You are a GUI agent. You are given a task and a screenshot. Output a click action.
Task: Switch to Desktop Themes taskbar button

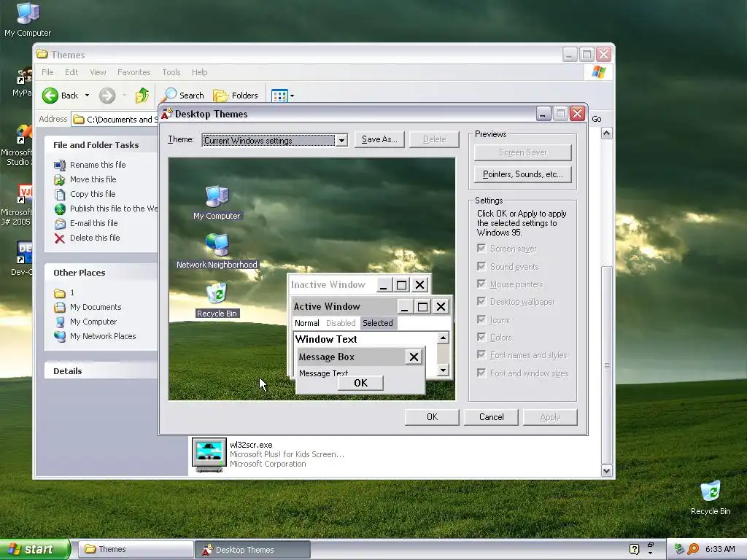tap(252, 550)
